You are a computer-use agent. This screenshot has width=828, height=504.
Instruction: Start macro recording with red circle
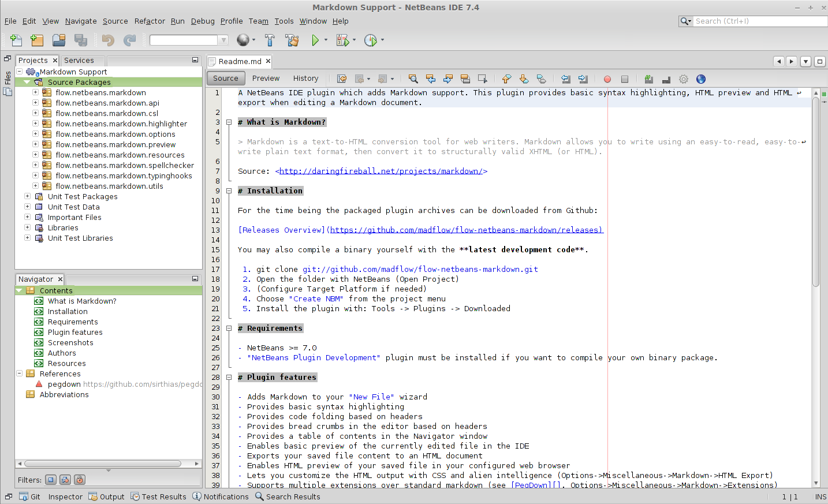(607, 79)
